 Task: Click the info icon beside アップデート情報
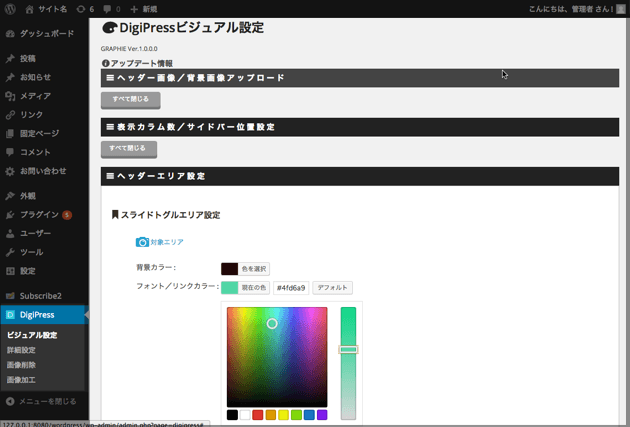coord(105,63)
